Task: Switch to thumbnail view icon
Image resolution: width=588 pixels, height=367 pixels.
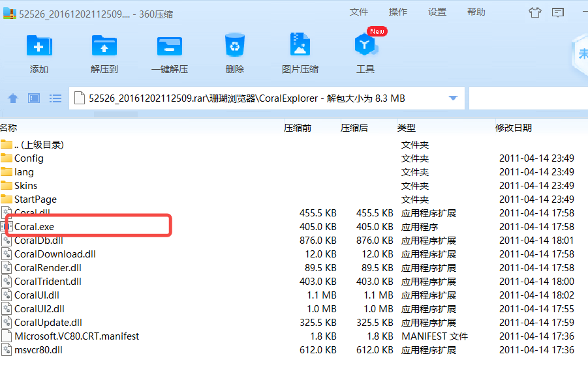Action: point(34,98)
